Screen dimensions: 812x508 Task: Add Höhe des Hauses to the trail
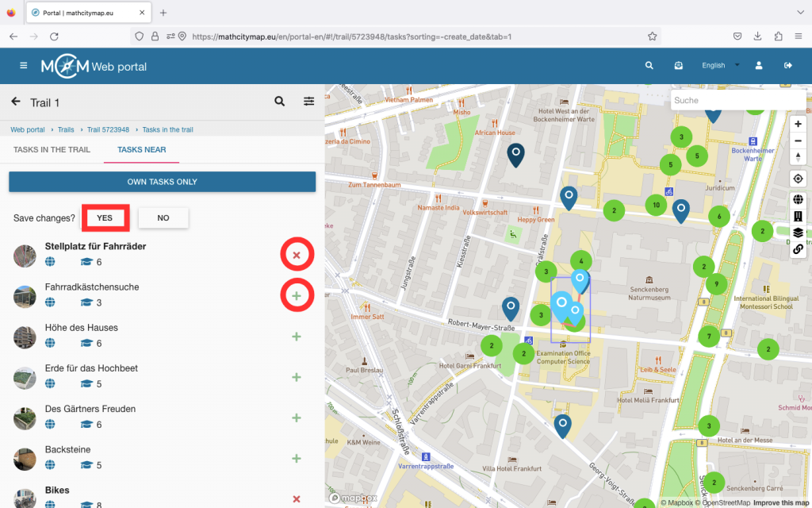click(x=297, y=336)
